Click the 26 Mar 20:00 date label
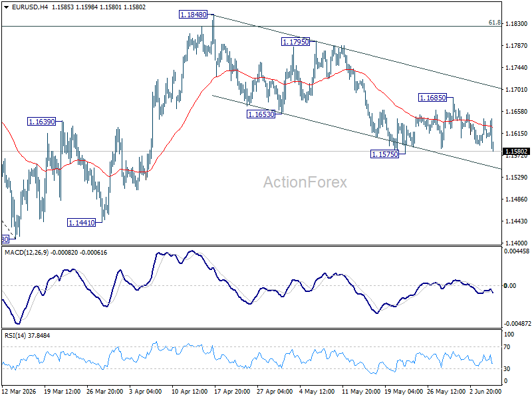532x399 pixels. [x=104, y=391]
